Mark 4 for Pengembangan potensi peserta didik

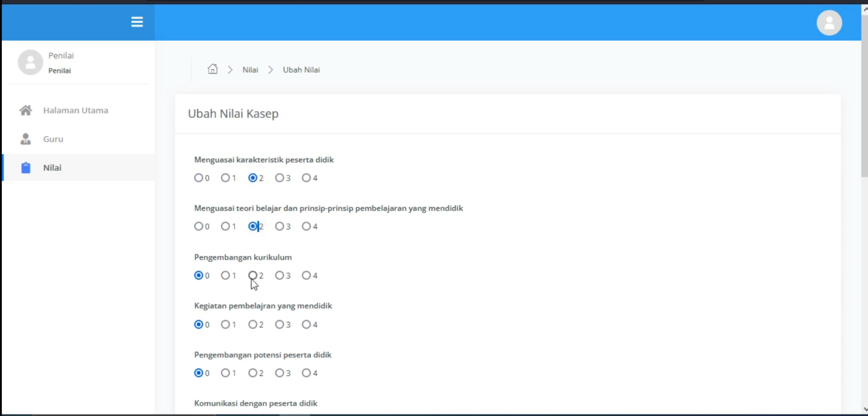(x=306, y=373)
